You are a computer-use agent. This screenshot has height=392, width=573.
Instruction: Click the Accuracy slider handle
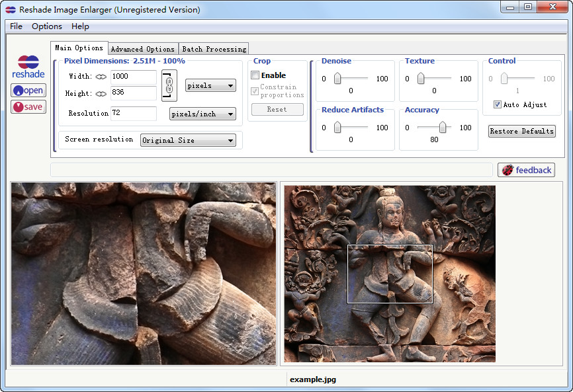point(442,128)
